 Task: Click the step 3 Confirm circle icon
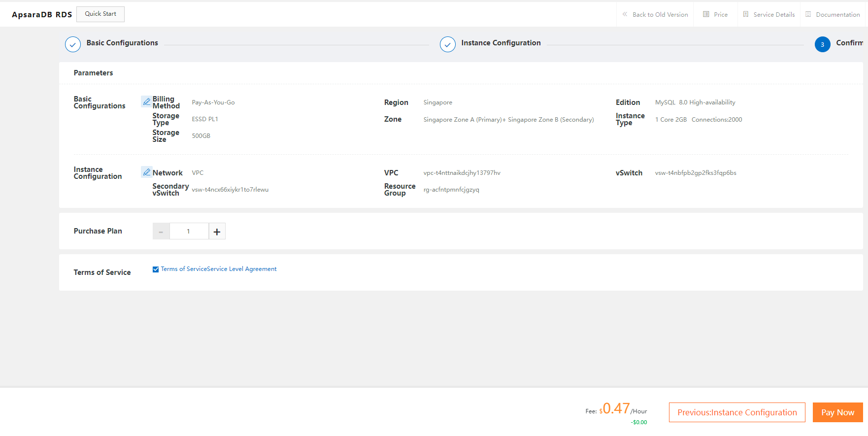(822, 44)
